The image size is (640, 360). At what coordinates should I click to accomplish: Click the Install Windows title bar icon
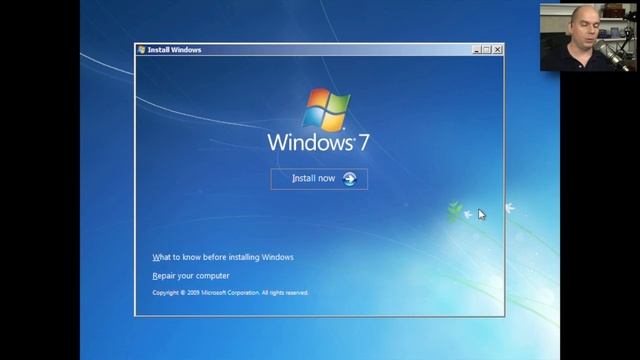coord(142,50)
